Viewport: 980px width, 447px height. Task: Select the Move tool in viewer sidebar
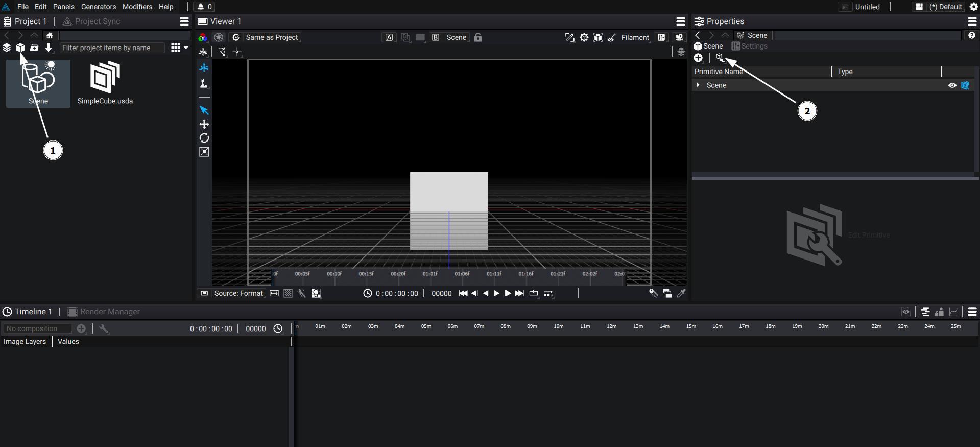[x=204, y=124]
